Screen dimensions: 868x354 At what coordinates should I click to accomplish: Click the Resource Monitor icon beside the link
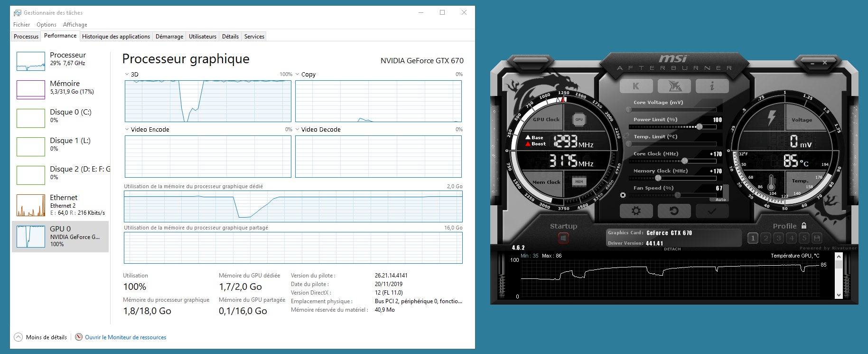tap(79, 337)
